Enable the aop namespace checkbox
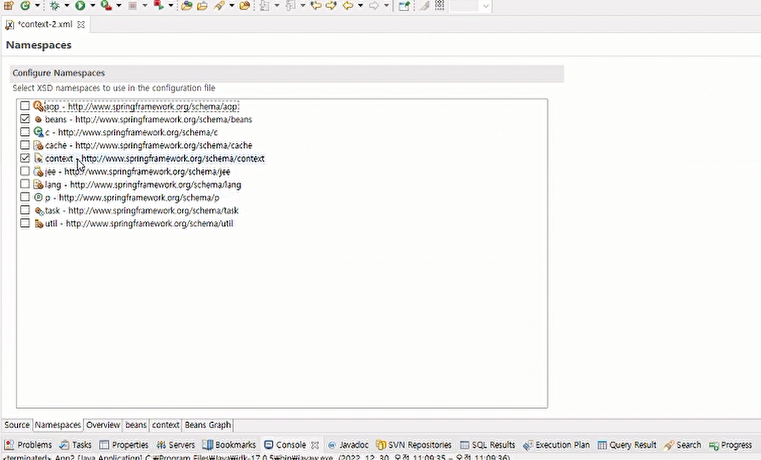 pos(25,106)
